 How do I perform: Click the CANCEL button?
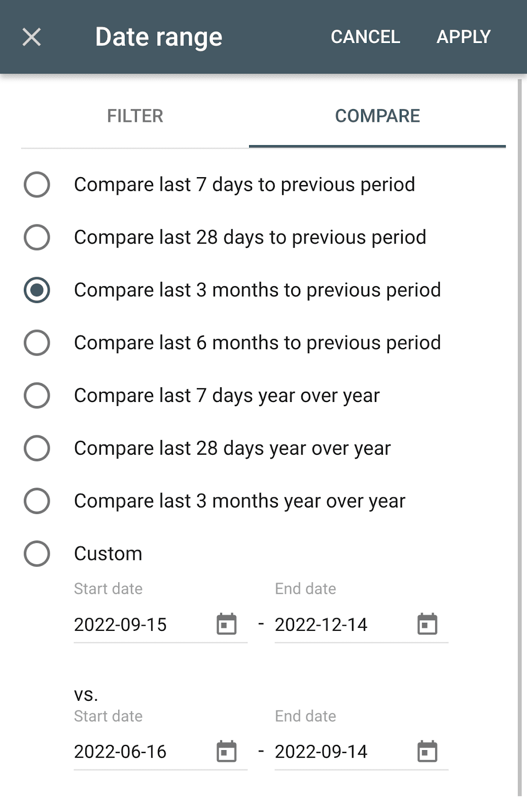point(365,37)
